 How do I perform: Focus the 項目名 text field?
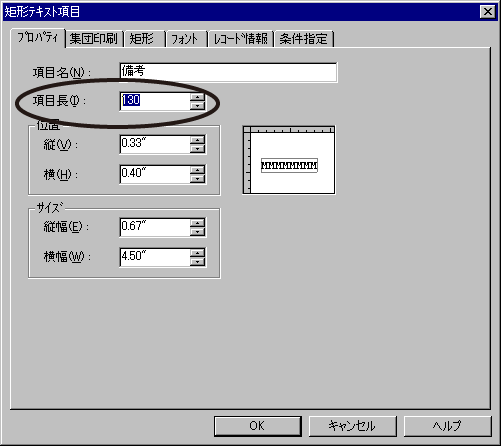(228, 72)
